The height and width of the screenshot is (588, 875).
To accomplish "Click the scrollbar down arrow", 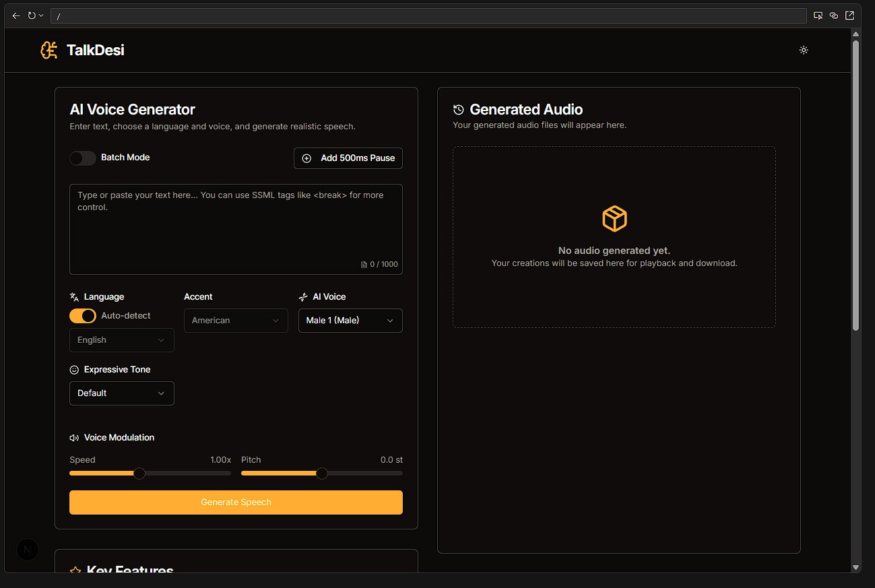I will [856, 567].
